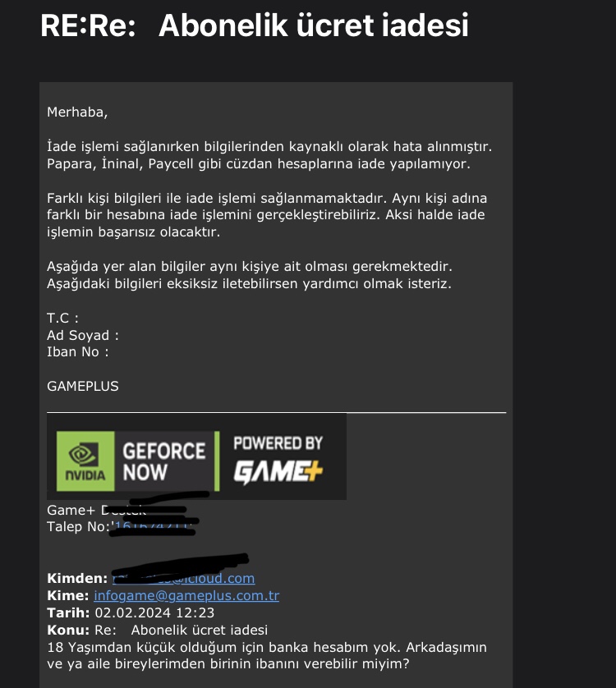Click the 'Kime:' label
616x688 pixels.
coord(68,595)
